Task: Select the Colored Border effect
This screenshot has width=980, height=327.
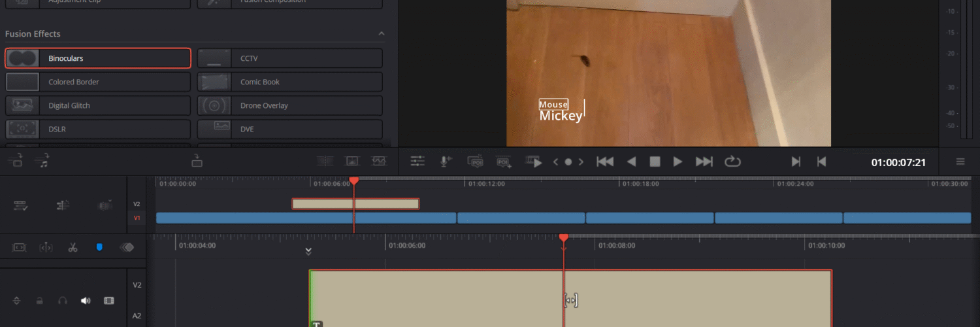Action: (98, 82)
